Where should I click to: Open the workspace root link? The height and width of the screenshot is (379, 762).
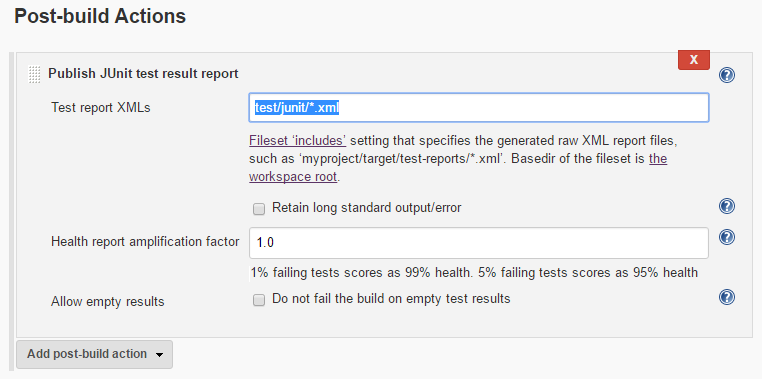pos(458,168)
